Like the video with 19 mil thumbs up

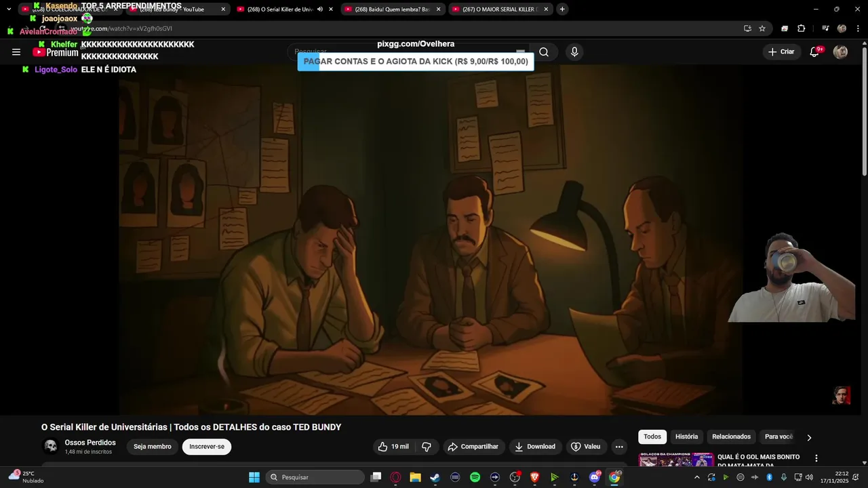click(x=393, y=447)
